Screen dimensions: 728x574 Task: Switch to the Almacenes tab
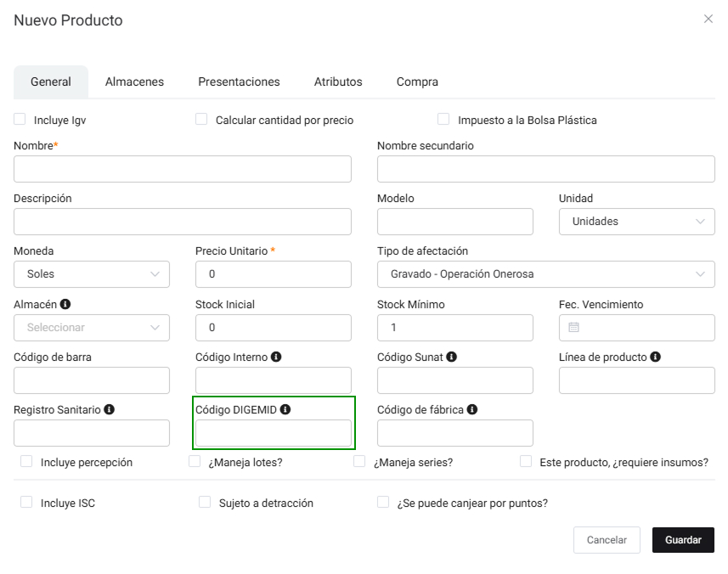click(134, 82)
